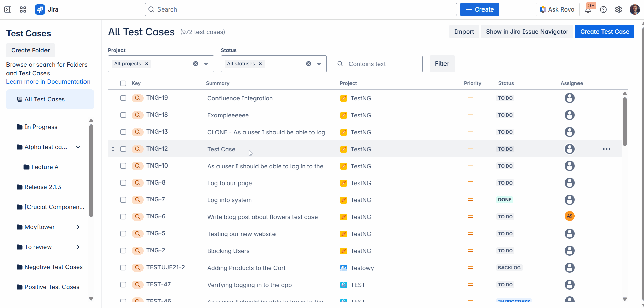Click the Import button
Screen dimensions: 644x308
tap(464, 32)
